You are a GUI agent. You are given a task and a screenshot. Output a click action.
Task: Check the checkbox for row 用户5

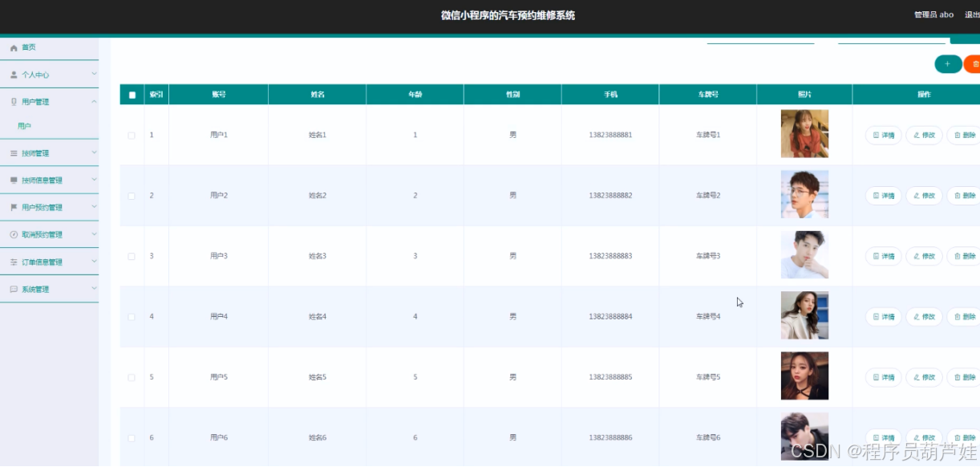click(x=132, y=377)
